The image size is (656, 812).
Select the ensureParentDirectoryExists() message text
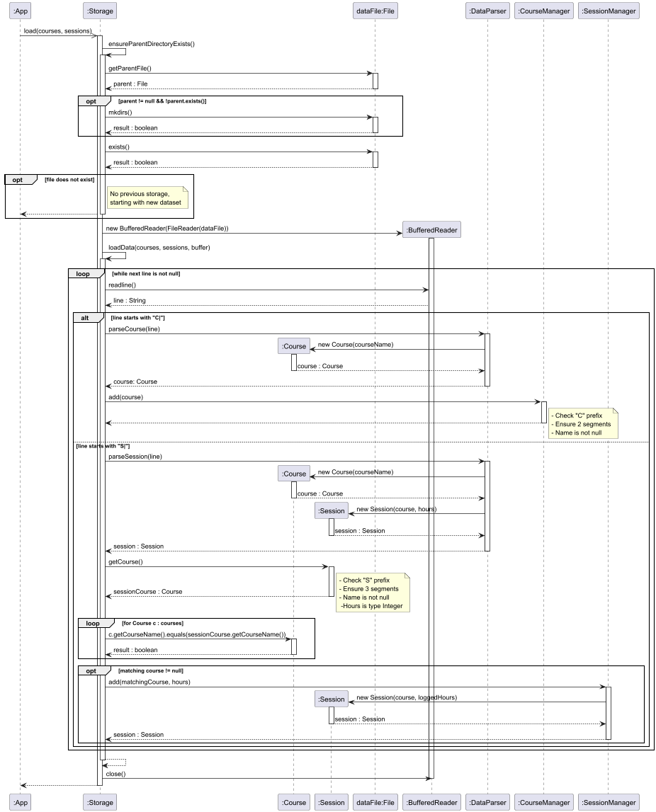[x=151, y=44]
